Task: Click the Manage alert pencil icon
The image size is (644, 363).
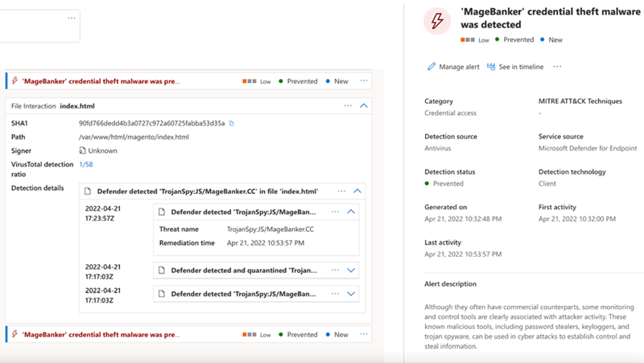Action: 431,67
